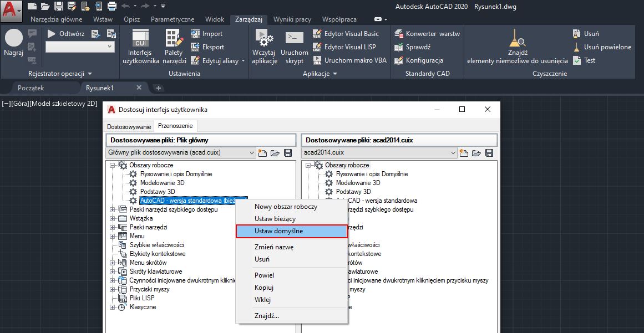Click save icon in left Plik główny pane
This screenshot has width=644, height=333.
[288, 153]
